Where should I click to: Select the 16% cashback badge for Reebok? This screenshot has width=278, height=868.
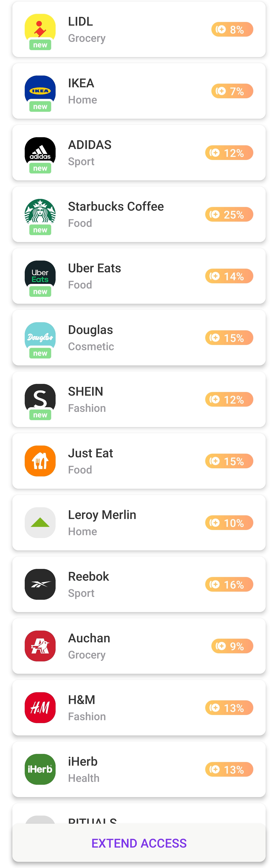click(x=229, y=584)
